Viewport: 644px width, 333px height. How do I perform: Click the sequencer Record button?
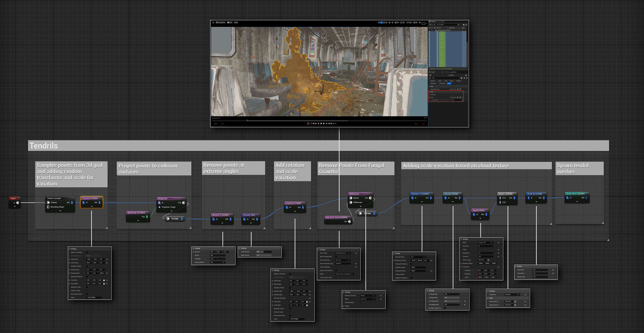point(308,124)
